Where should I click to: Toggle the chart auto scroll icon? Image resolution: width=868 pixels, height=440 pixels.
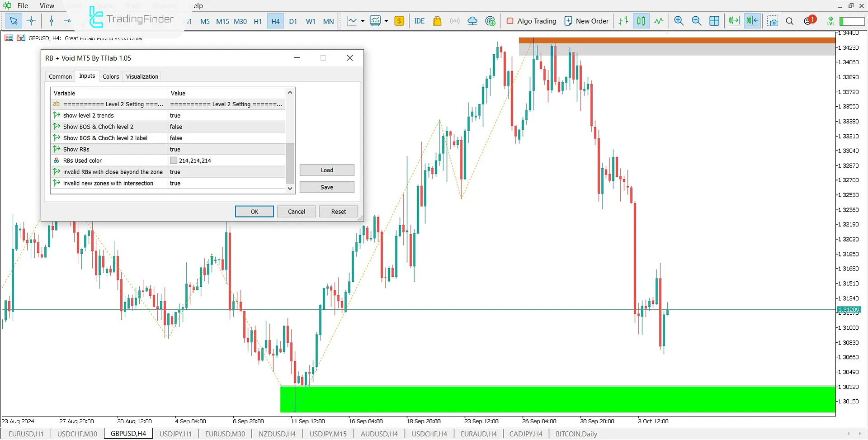coord(734,21)
